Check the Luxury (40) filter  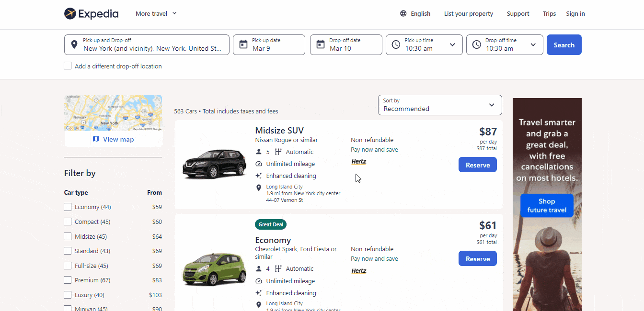pos(68,295)
